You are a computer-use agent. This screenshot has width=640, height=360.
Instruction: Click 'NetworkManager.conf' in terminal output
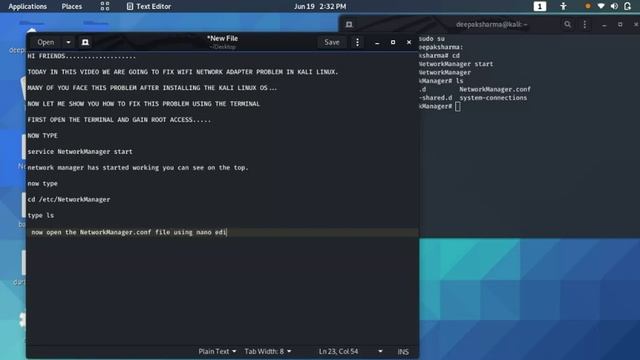pyautogui.click(x=495, y=89)
